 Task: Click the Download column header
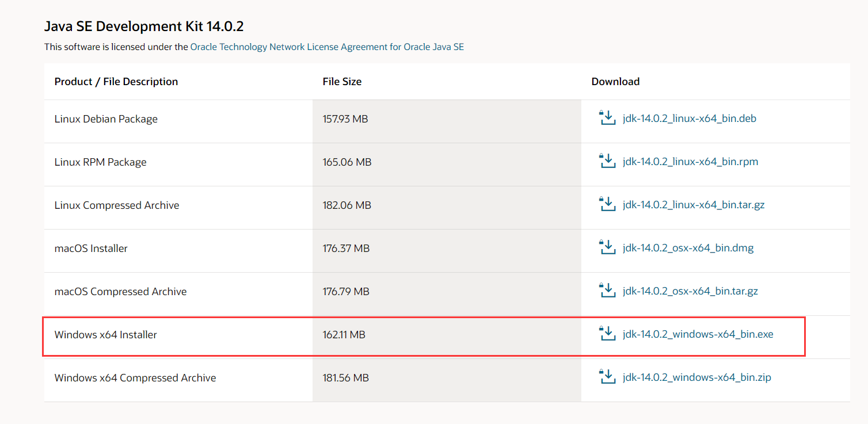pos(615,82)
